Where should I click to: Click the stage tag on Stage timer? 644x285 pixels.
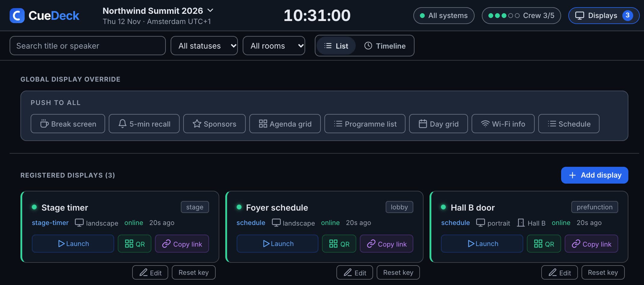tap(195, 207)
